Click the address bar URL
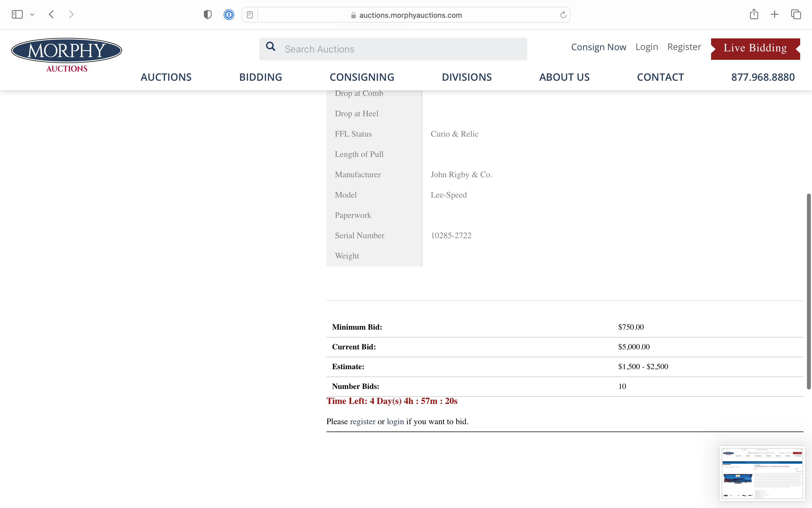Image resolution: width=812 pixels, height=508 pixels. click(x=410, y=15)
